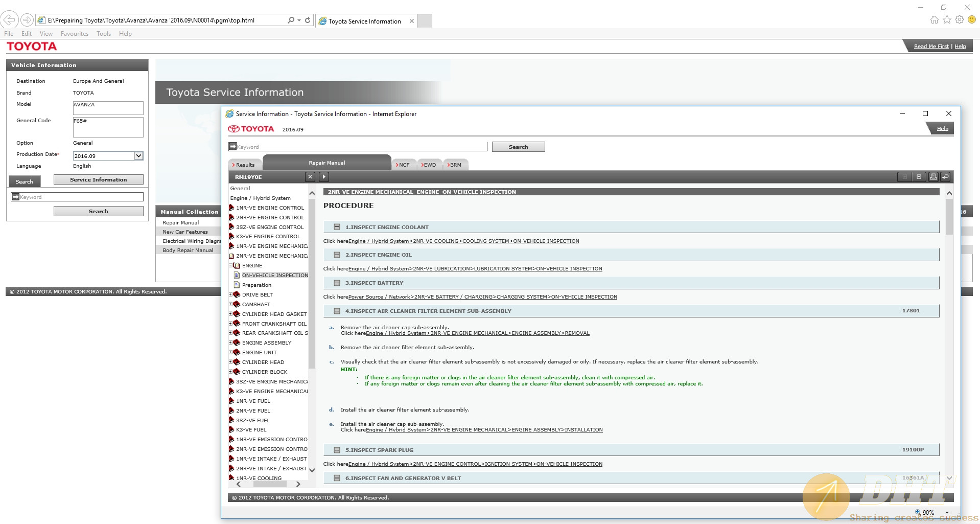Select Repair Manual in Manual Collection
This screenshot has width=980, height=524.
181,222
